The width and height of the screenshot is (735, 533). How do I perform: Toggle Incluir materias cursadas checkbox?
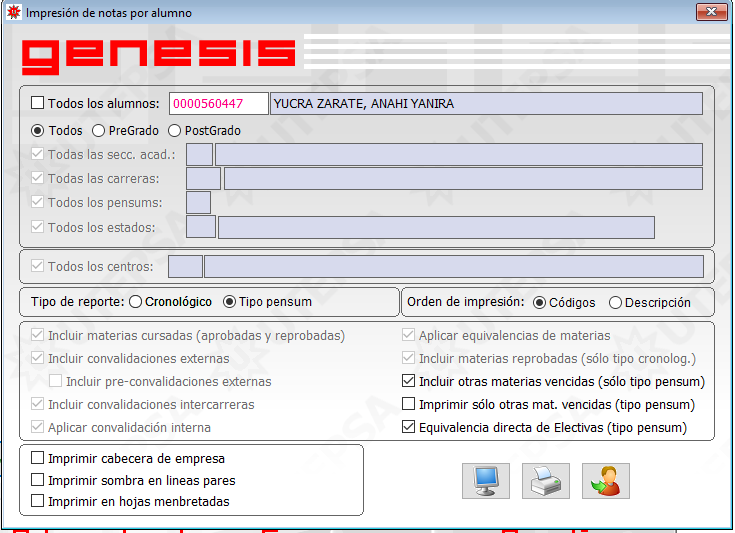coord(38,335)
